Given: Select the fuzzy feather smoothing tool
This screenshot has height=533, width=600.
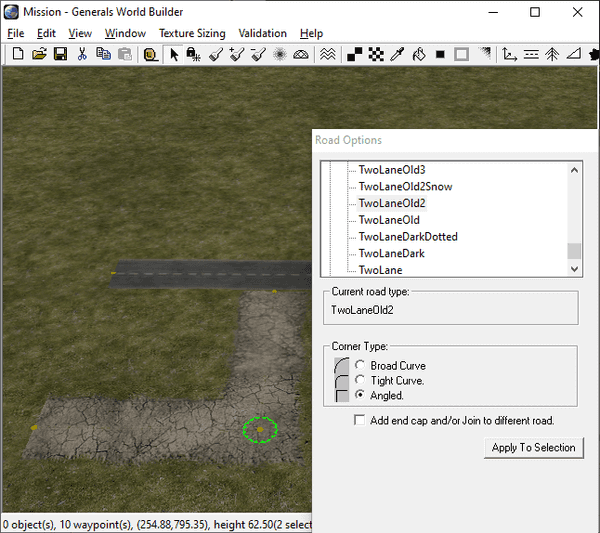Looking at the screenshot, I should tap(280, 54).
